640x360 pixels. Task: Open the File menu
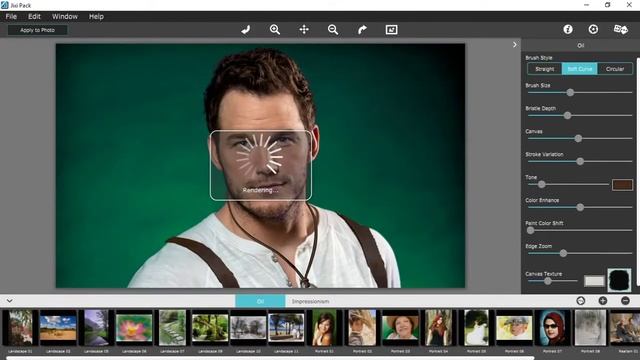(x=11, y=16)
